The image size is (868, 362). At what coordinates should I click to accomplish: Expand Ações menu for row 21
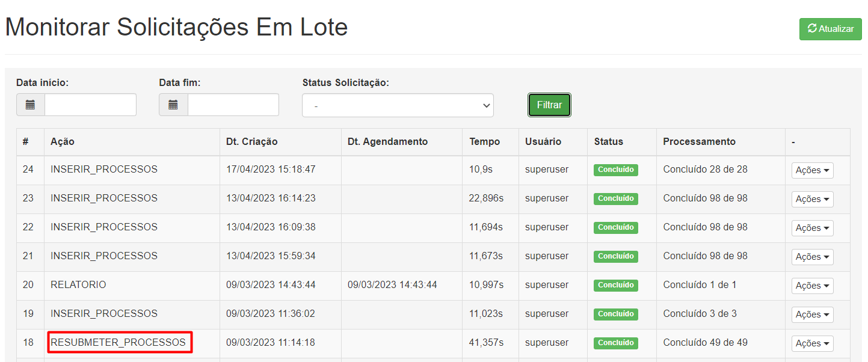[812, 257]
